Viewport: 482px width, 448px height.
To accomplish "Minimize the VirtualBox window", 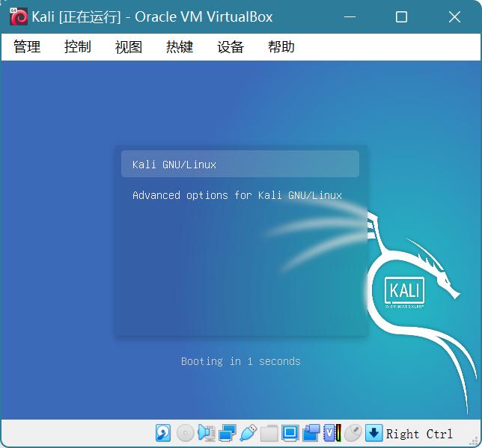I will pyautogui.click(x=350, y=17).
